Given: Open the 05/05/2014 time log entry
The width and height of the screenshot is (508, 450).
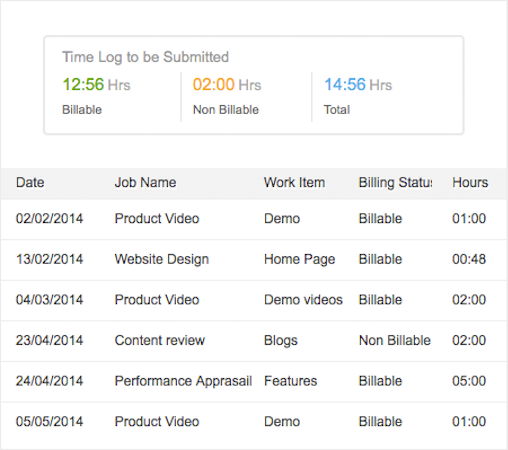Looking at the screenshot, I should point(254,422).
